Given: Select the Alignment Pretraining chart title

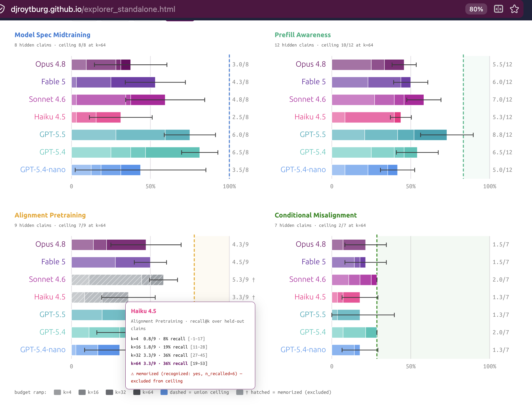Looking at the screenshot, I should coord(50,215).
